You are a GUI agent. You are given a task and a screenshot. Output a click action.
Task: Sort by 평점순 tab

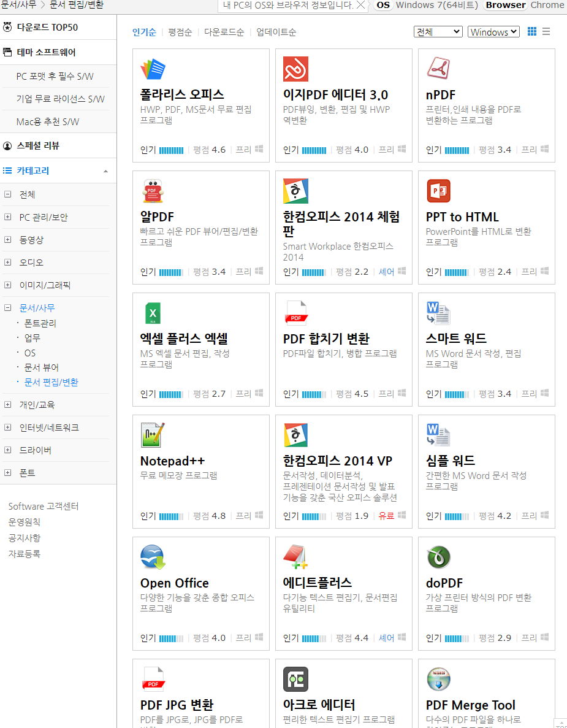(x=180, y=32)
